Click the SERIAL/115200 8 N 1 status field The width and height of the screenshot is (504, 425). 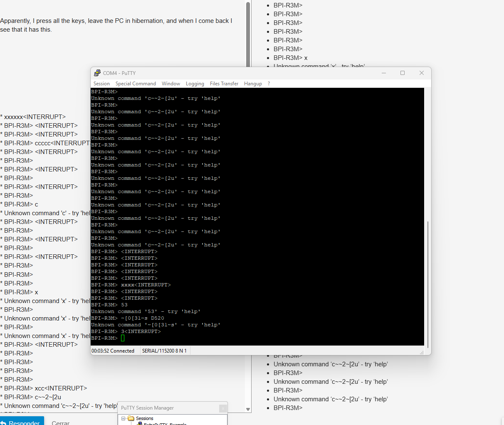(x=164, y=351)
